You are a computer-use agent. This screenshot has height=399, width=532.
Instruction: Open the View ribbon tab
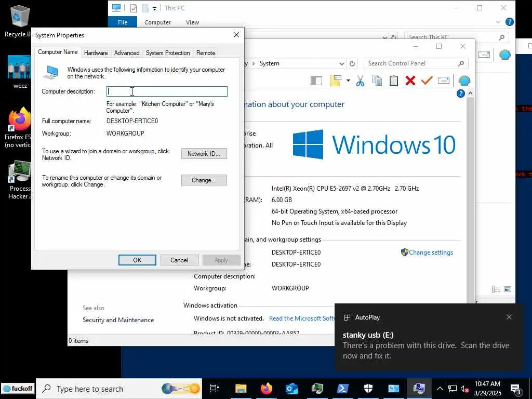click(192, 22)
